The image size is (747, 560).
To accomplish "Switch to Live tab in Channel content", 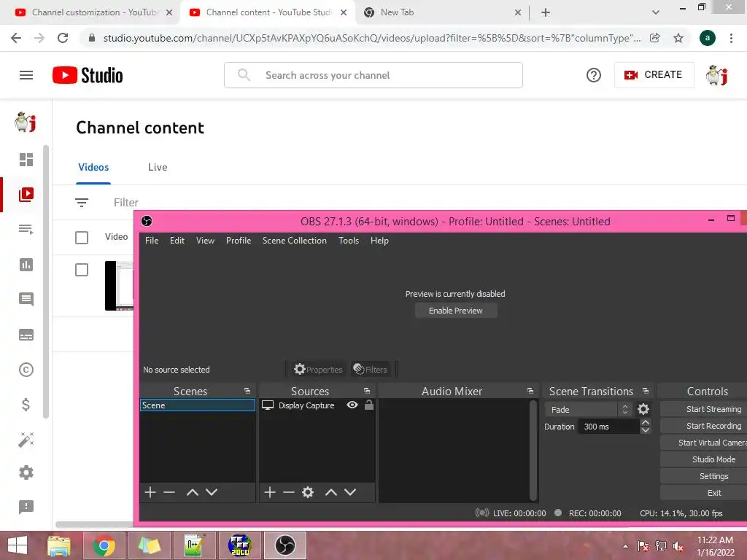I will (158, 167).
